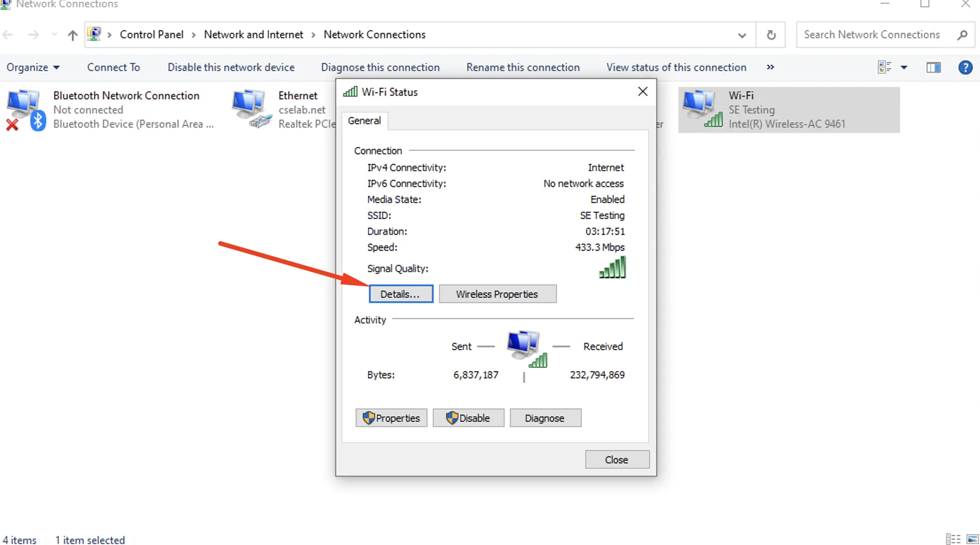This screenshot has height=545, width=980.
Task: Select the Ethernet adapter icon
Action: 252,109
